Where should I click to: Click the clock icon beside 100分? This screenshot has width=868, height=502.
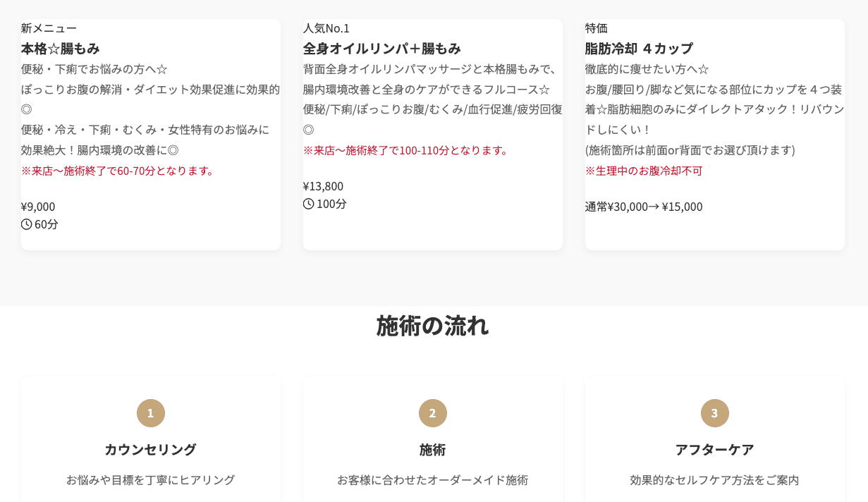[309, 204]
